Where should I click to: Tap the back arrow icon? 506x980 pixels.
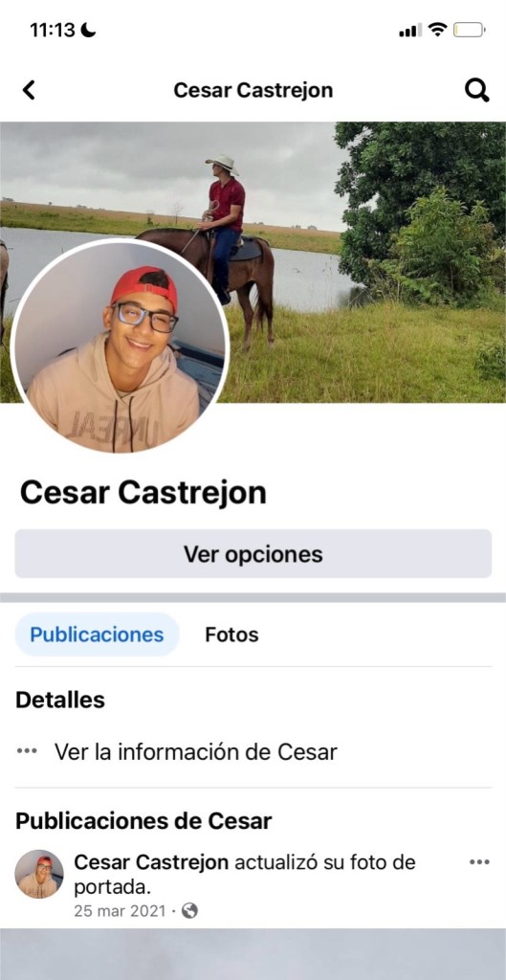tap(29, 91)
